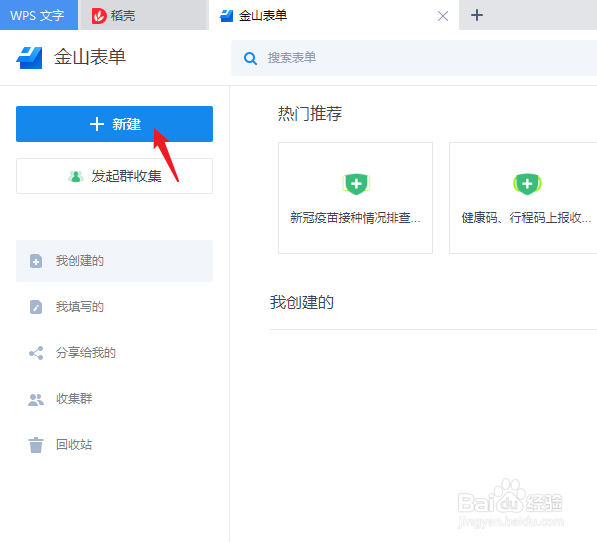Click the 金山表单 logo icon in header
Screen dimensions: 597x542
[x=29, y=58]
